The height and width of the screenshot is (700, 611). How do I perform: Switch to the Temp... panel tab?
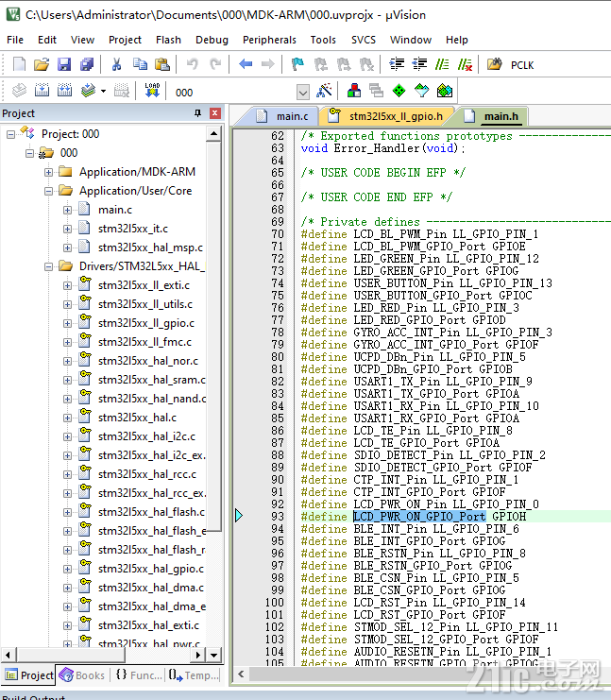(195, 675)
